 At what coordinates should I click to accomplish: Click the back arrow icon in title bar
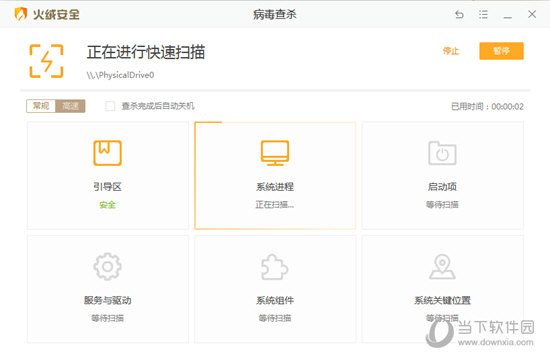pyautogui.click(x=459, y=14)
